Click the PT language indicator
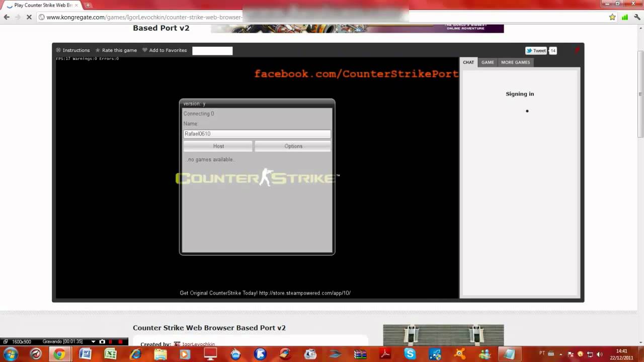This screenshot has height=362, width=644. tap(542, 353)
